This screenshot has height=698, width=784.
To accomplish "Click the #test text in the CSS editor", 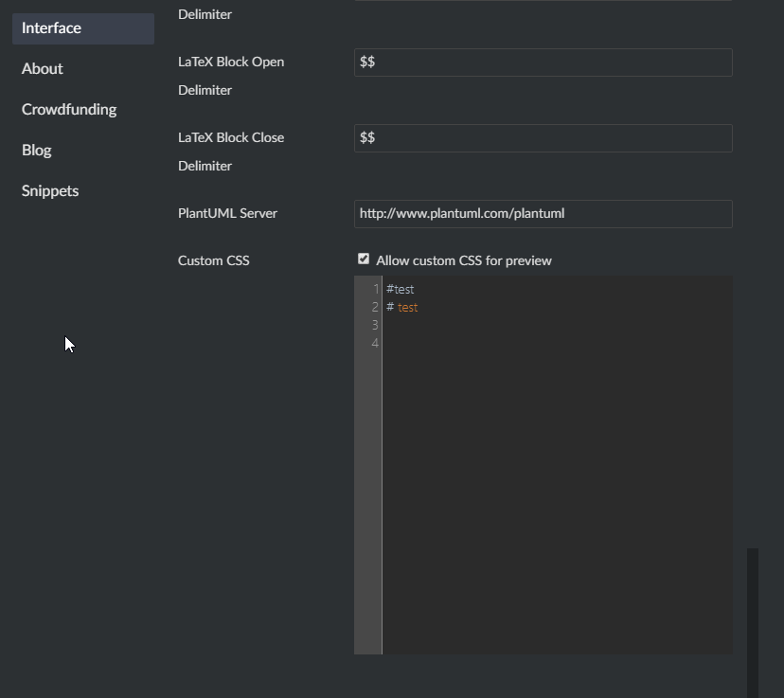I will tap(399, 289).
